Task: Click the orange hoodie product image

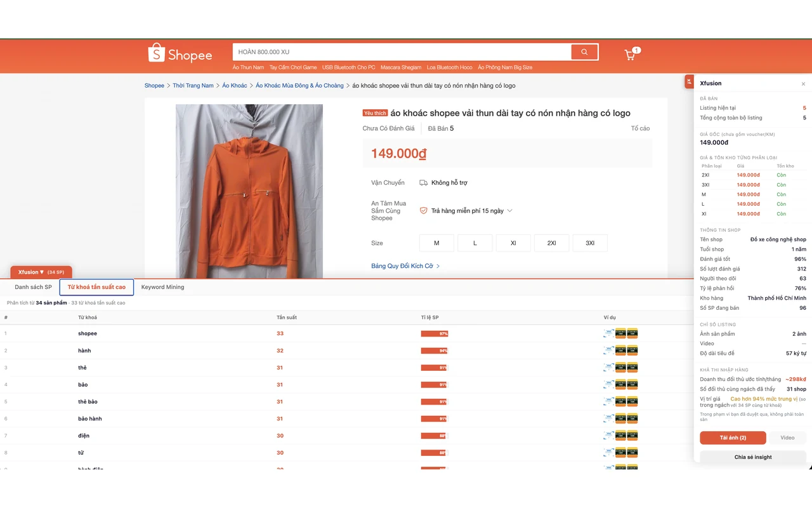Action: tap(249, 191)
